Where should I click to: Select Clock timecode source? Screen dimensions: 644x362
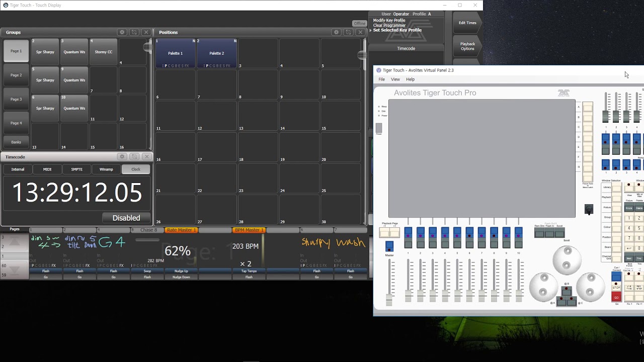click(x=136, y=169)
